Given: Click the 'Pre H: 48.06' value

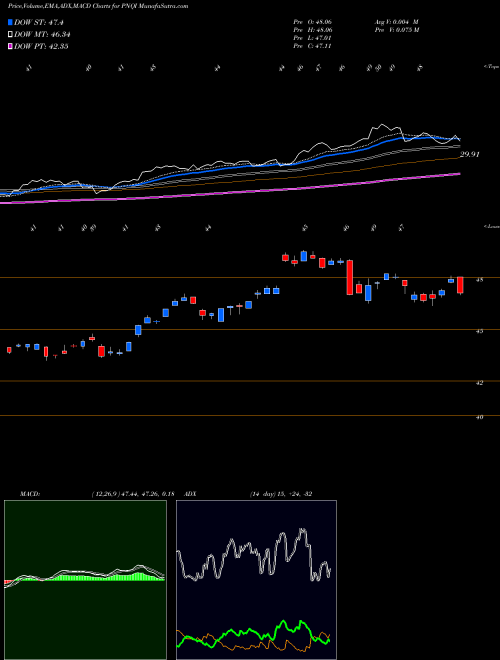Looking at the screenshot, I should (313, 30).
